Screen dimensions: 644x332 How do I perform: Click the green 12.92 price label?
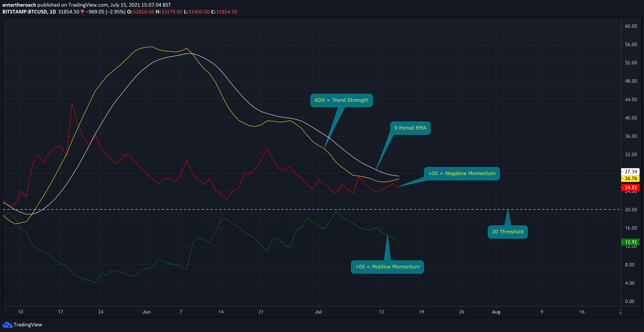630,242
